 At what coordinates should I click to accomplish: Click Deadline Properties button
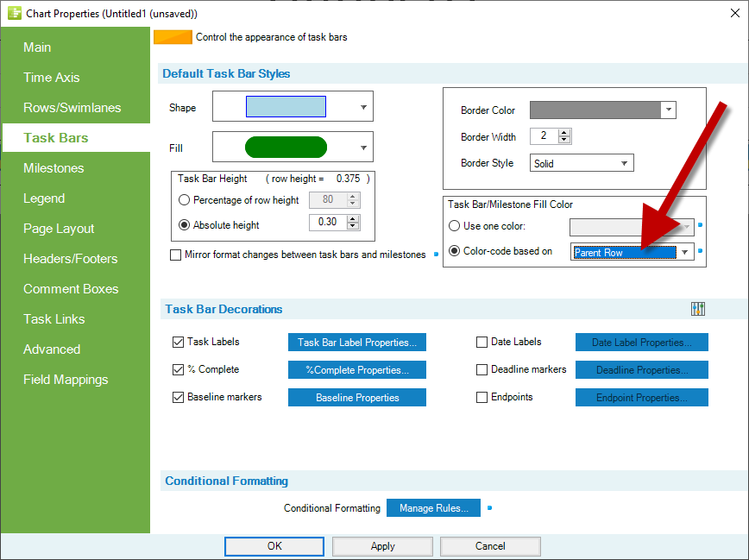(x=641, y=370)
